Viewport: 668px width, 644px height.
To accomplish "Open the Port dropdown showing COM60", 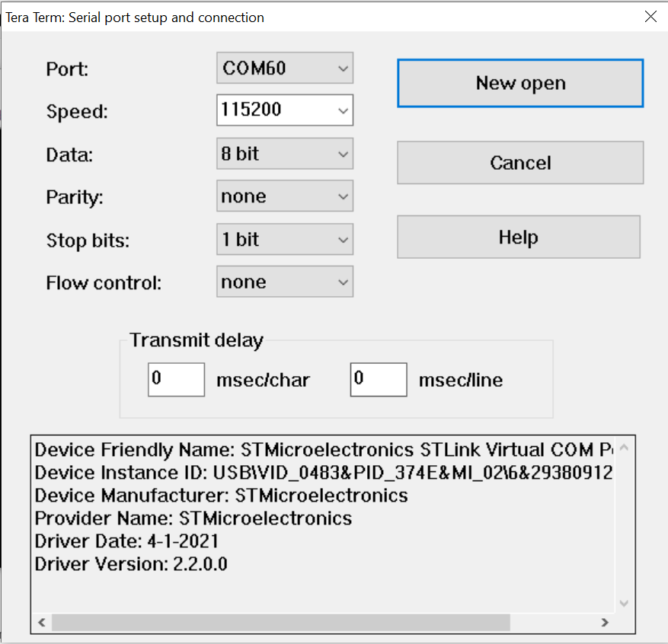I will pyautogui.click(x=284, y=69).
